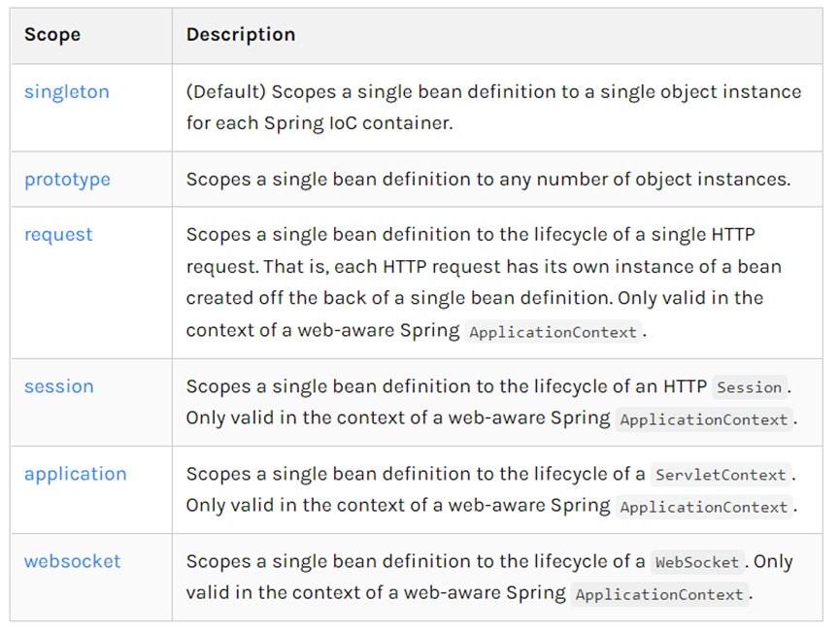Follow the application scope link
The image size is (840, 633).
76,475
